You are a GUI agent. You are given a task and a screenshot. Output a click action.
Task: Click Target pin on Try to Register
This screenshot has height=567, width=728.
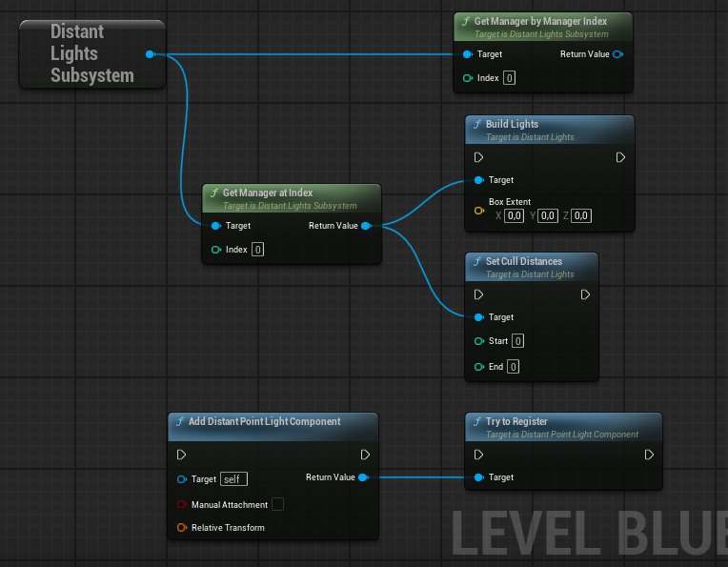tap(479, 477)
